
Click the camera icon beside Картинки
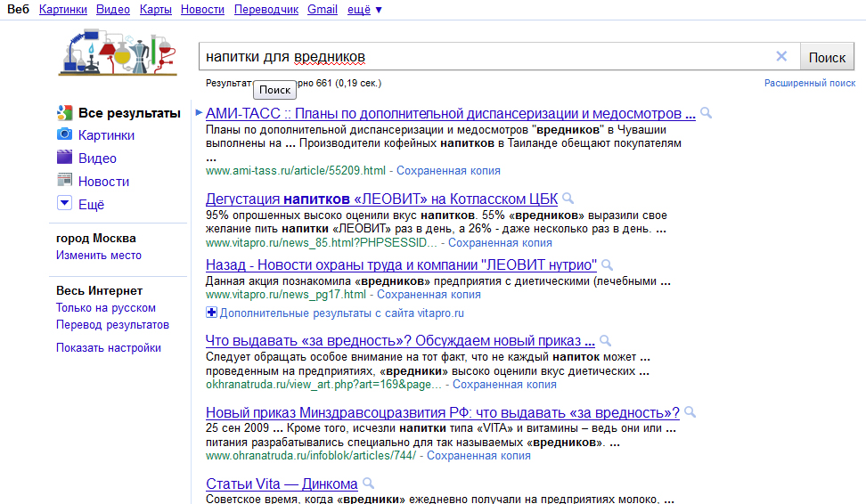(x=65, y=134)
